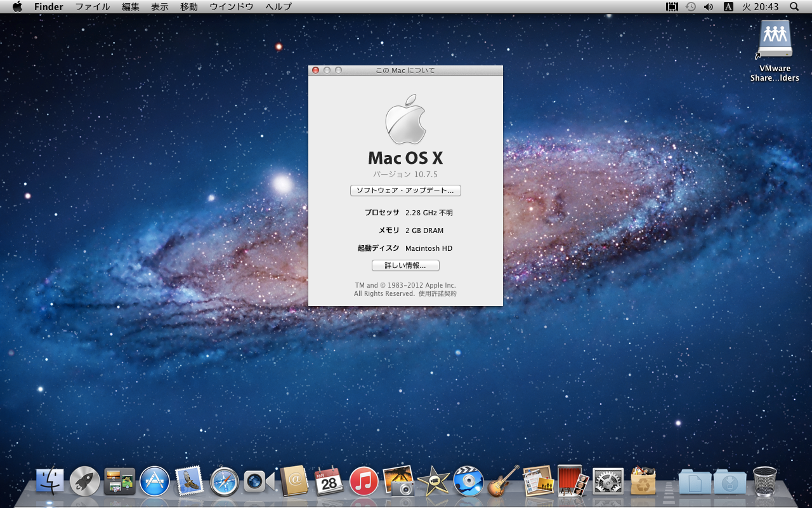The height and width of the screenshot is (508, 812).
Task: Open iDVD disc icon in Dock
Action: (x=468, y=482)
